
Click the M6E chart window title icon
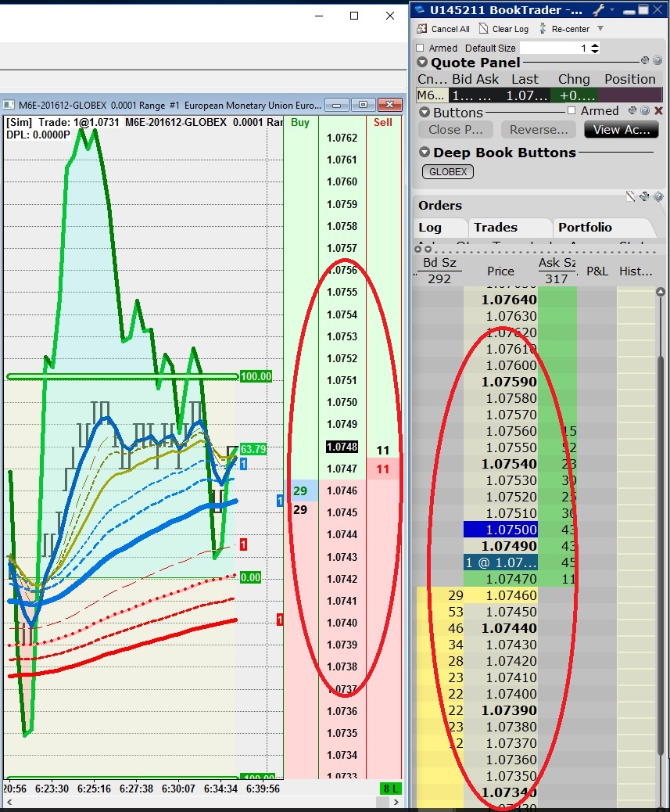tap(9, 105)
